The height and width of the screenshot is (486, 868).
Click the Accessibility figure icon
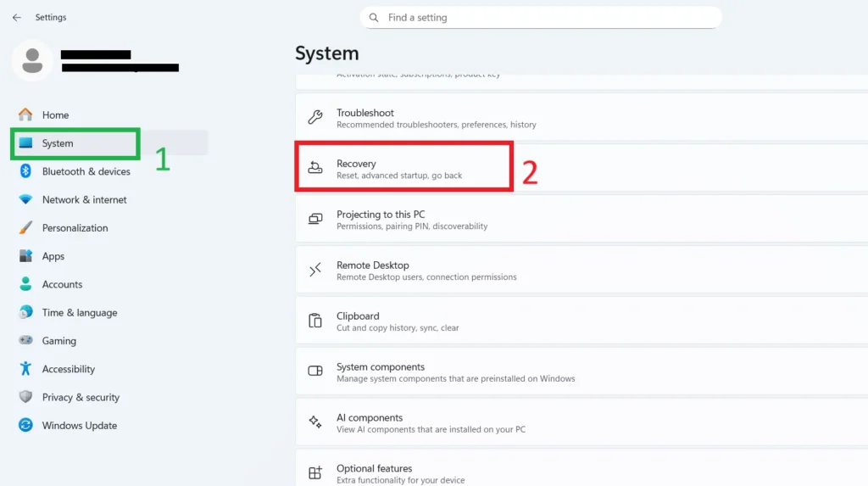pos(25,369)
